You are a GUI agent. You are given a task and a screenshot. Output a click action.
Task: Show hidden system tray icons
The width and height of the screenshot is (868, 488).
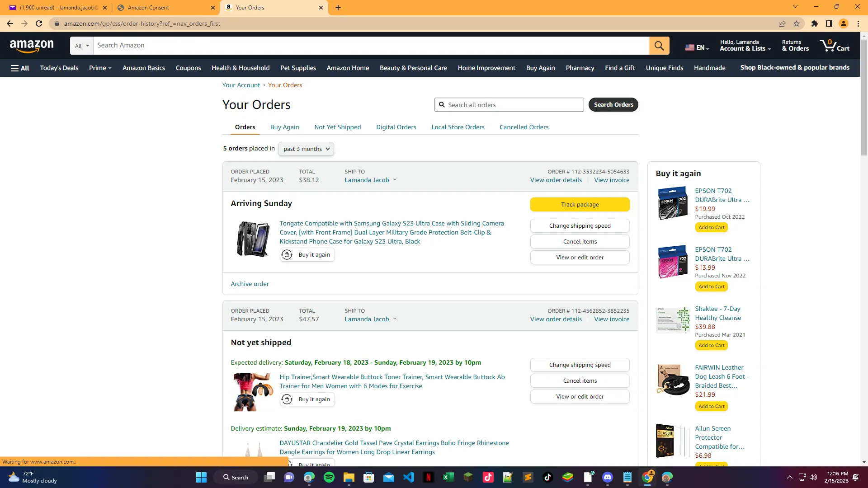[x=789, y=477]
